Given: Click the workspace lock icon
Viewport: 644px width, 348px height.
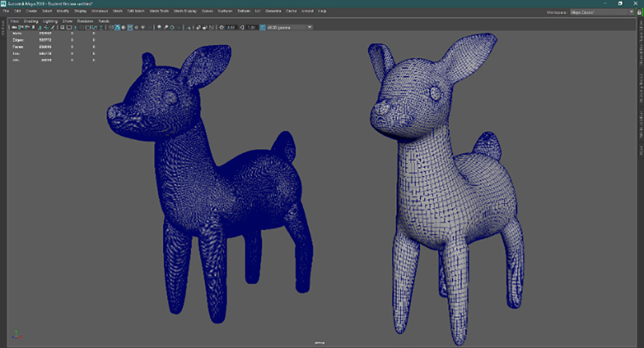Looking at the screenshot, I should (638, 11).
